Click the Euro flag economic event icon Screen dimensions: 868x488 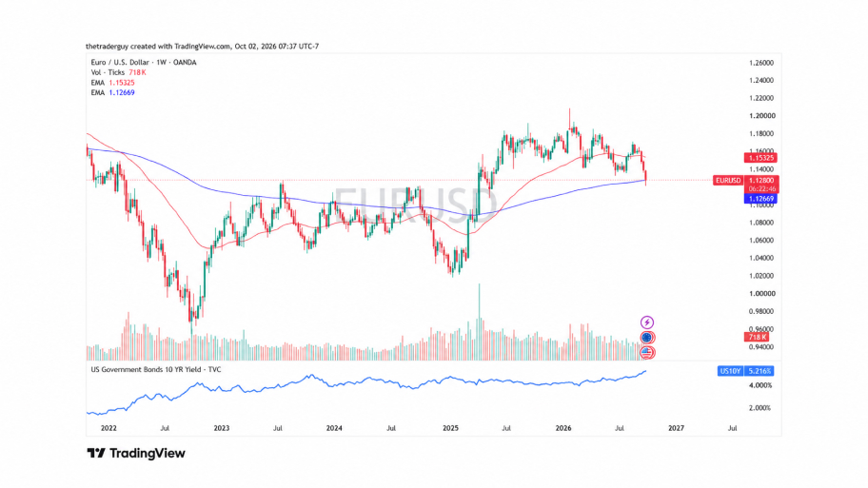point(646,337)
